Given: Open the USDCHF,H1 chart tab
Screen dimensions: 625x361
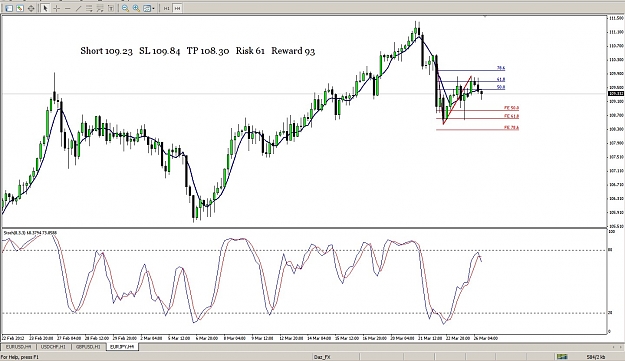Looking at the screenshot, I should pyautogui.click(x=53, y=347).
